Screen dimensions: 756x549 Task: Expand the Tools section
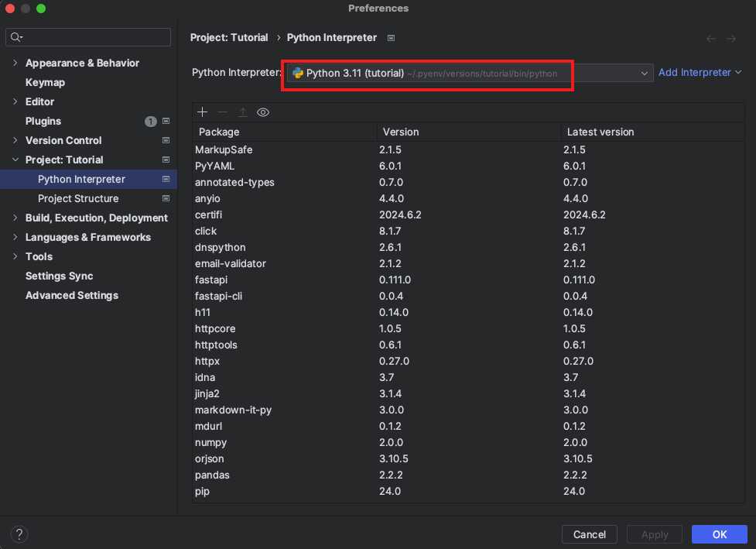[x=15, y=256]
